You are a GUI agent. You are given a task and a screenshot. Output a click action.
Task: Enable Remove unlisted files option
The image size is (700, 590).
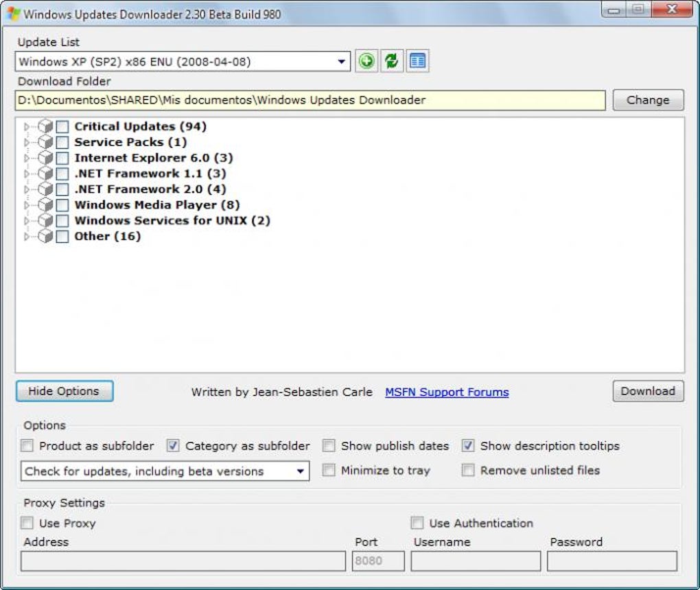[x=468, y=470]
